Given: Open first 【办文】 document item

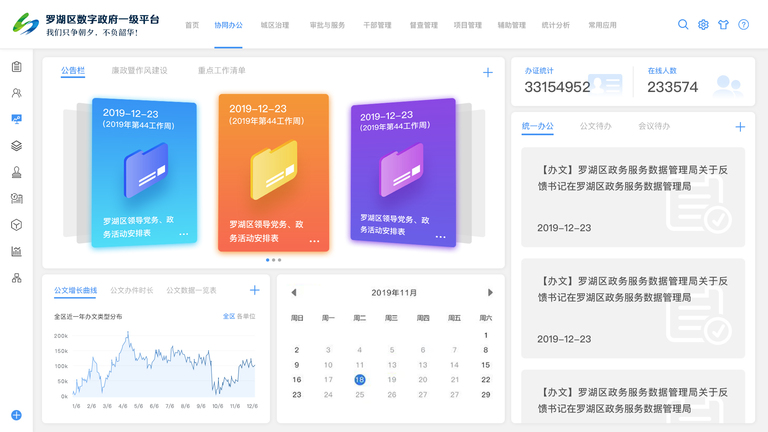Looking at the screenshot, I should pos(633,197).
